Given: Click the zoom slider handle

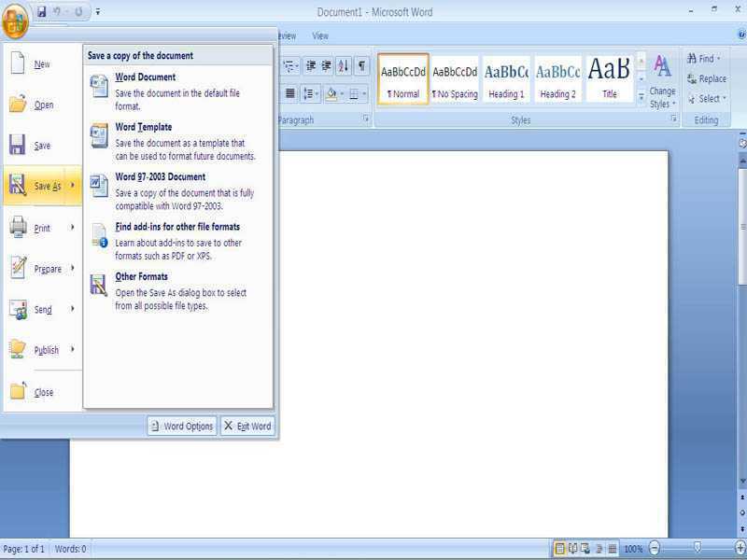Looking at the screenshot, I should click(x=697, y=549).
